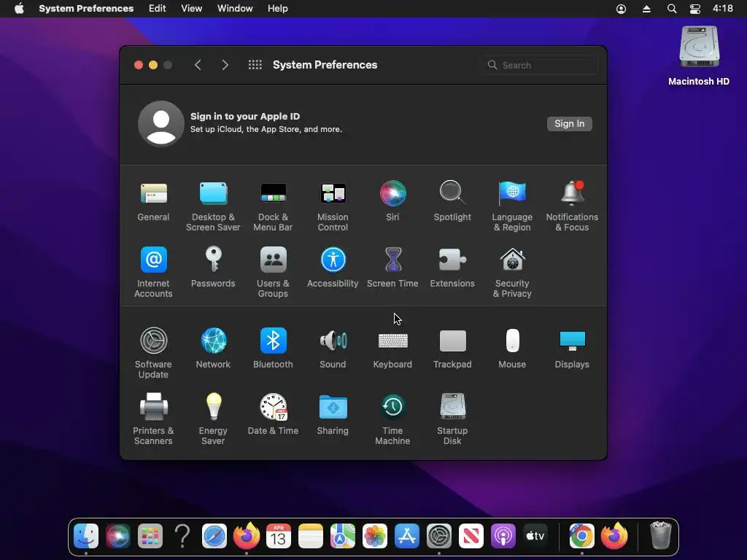Open Energy Saver preferences

tap(213, 407)
